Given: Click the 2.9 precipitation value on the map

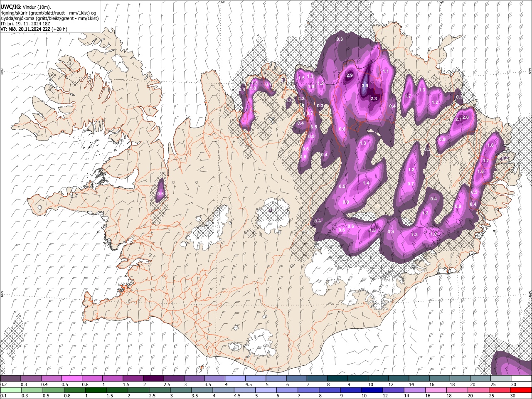Looking at the screenshot, I should point(350,75).
